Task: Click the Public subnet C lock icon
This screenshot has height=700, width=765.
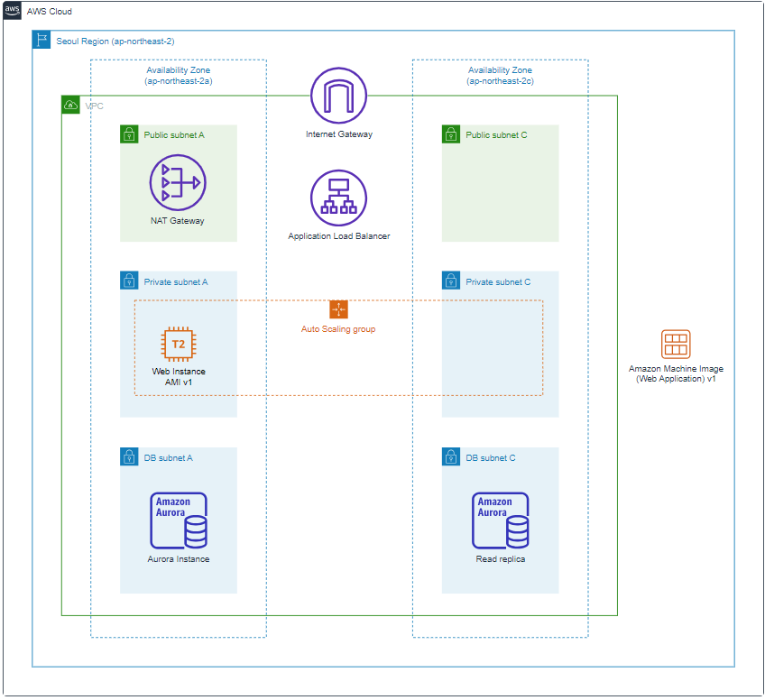Action: 451,134
